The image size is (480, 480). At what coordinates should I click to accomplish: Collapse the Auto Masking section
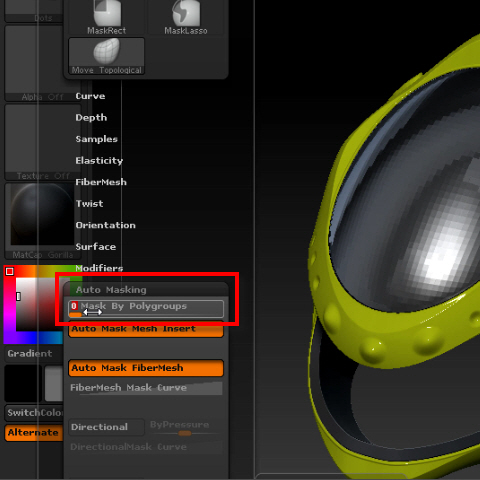pos(111,290)
